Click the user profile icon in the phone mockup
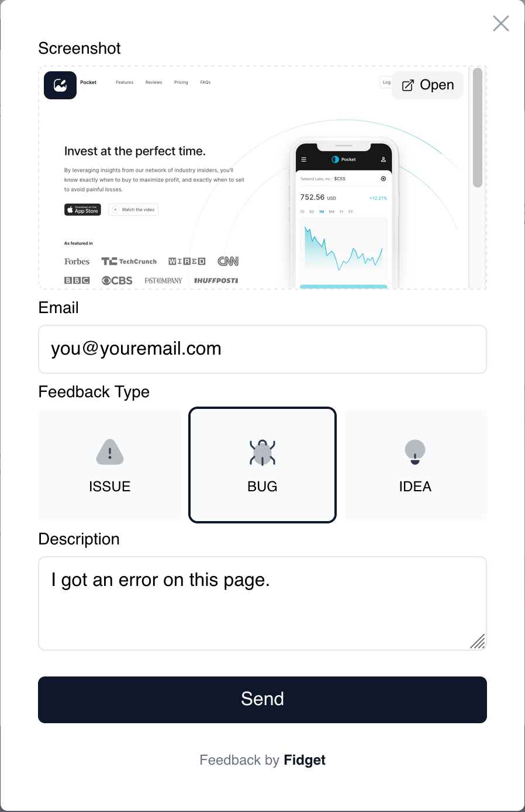Screen dimensions: 525x812 coord(384,159)
